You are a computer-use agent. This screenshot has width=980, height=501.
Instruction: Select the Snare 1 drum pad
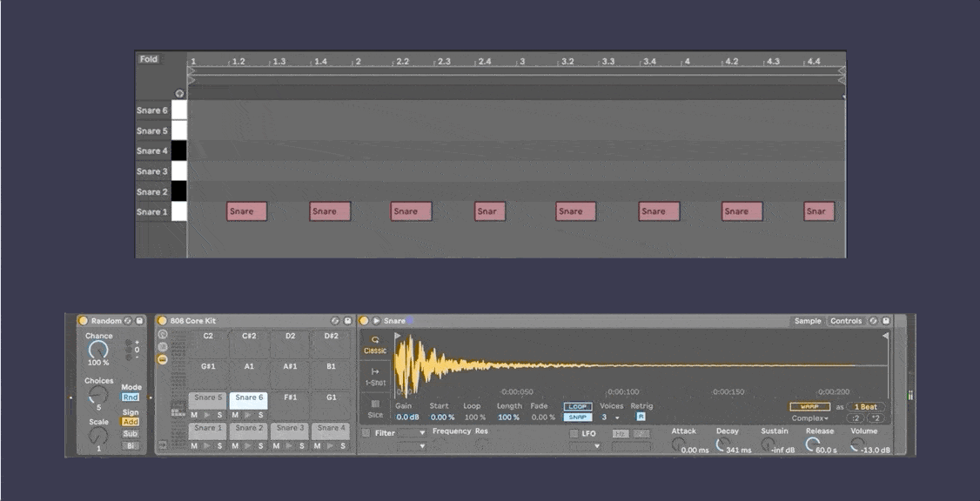click(207, 431)
